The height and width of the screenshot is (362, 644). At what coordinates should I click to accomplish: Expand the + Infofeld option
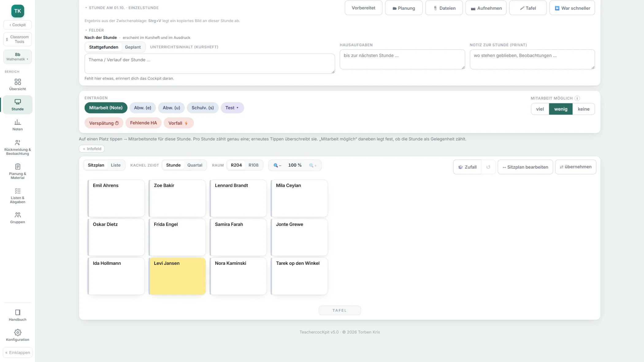[x=92, y=149]
